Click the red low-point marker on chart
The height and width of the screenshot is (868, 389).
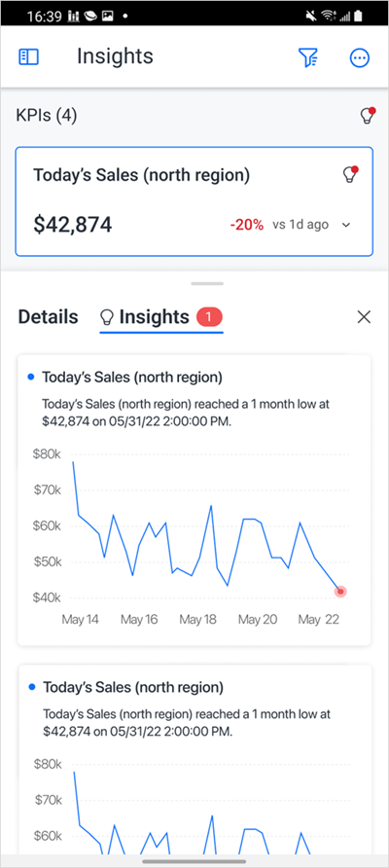coord(340,592)
